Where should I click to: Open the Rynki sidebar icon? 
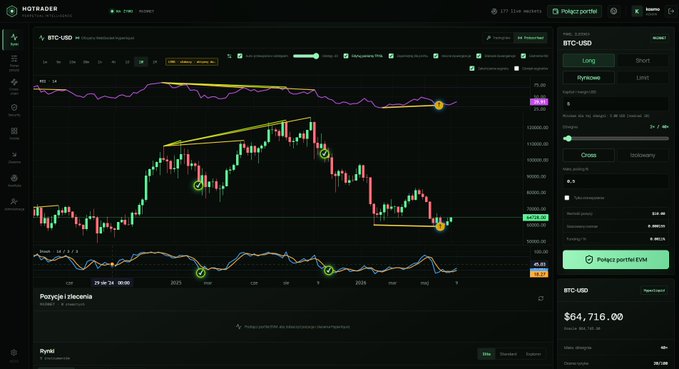click(14, 39)
